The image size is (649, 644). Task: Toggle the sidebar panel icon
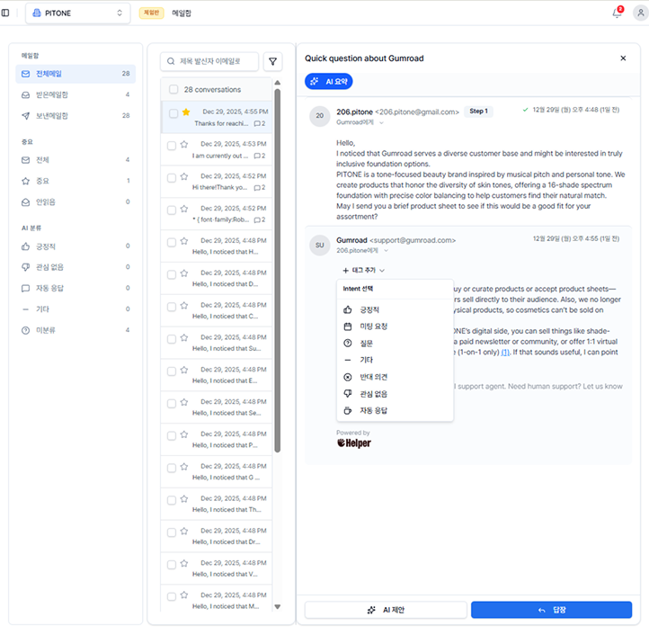click(x=5, y=13)
